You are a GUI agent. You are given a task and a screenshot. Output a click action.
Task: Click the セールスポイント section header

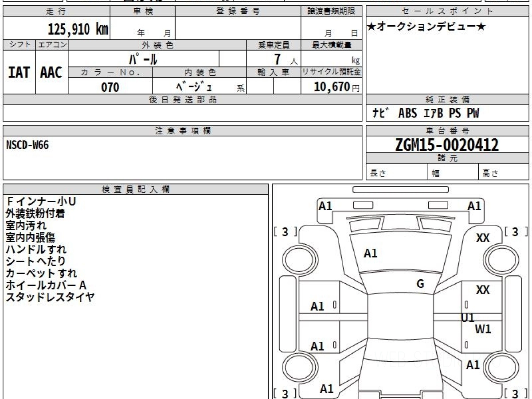pyautogui.click(x=448, y=12)
